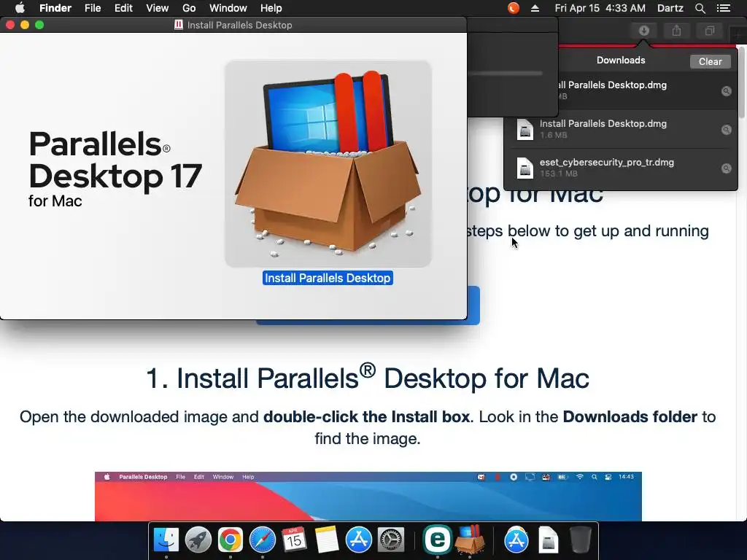
Task: Open the Applications stack beside the Dock separator
Action: click(516, 540)
